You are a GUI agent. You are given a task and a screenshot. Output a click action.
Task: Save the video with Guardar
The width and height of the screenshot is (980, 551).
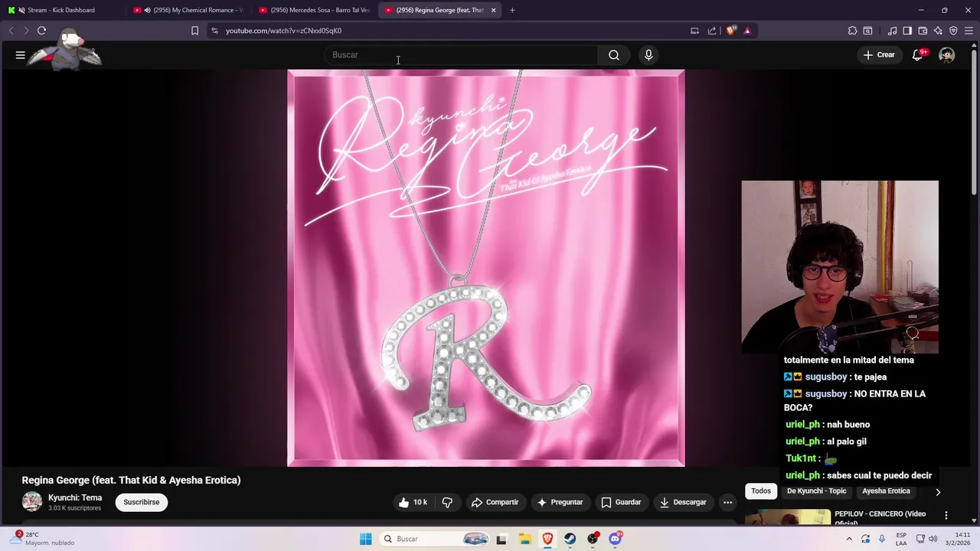coord(621,502)
